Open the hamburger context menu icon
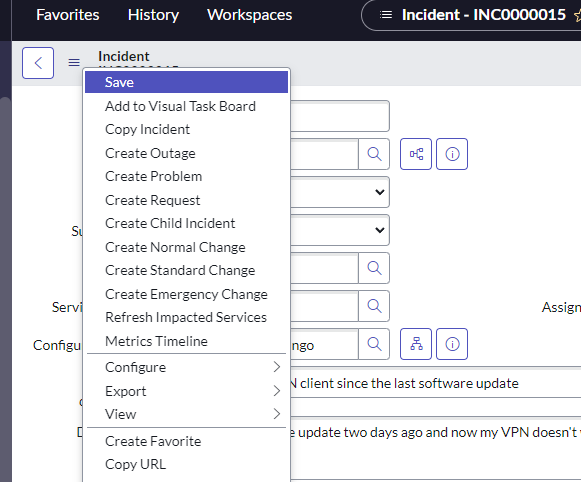Image resolution: width=581 pixels, height=482 pixels. pyautogui.click(x=74, y=63)
